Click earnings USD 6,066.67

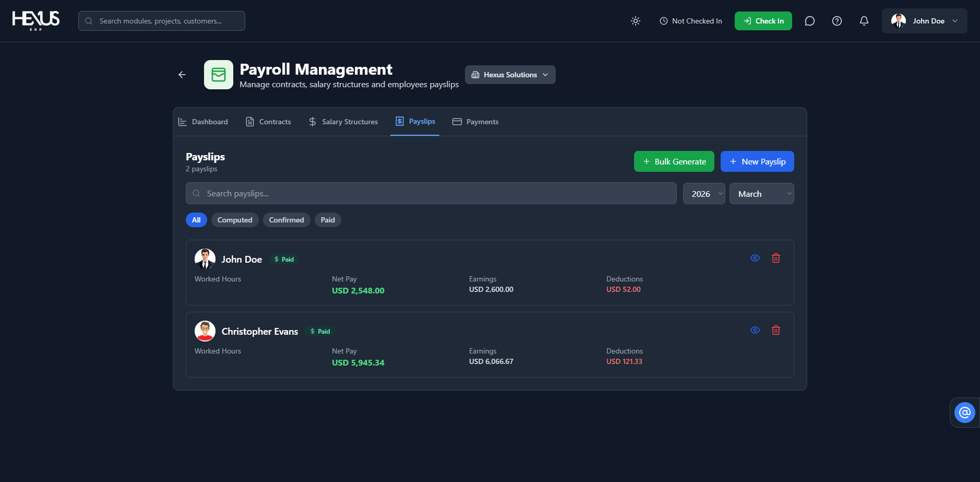click(491, 361)
